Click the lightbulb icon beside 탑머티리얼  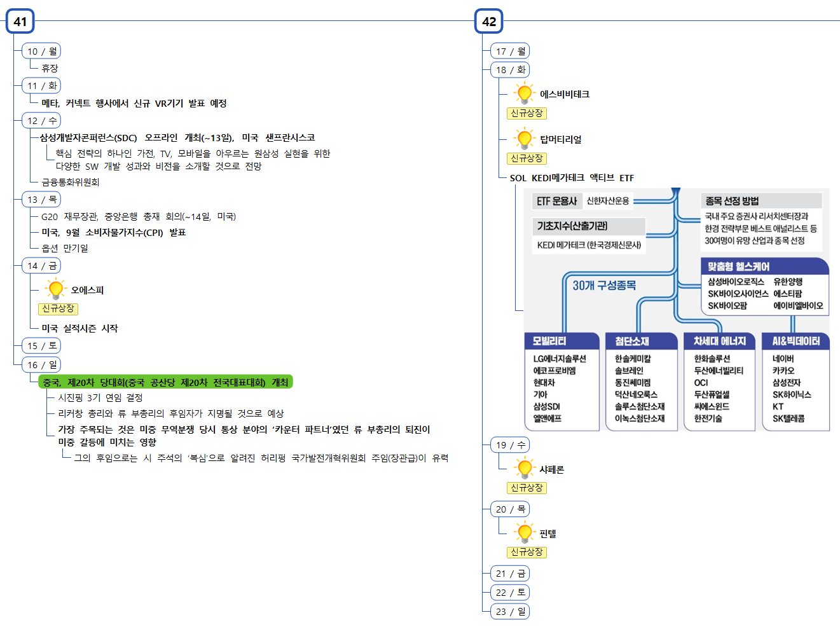pos(524,139)
